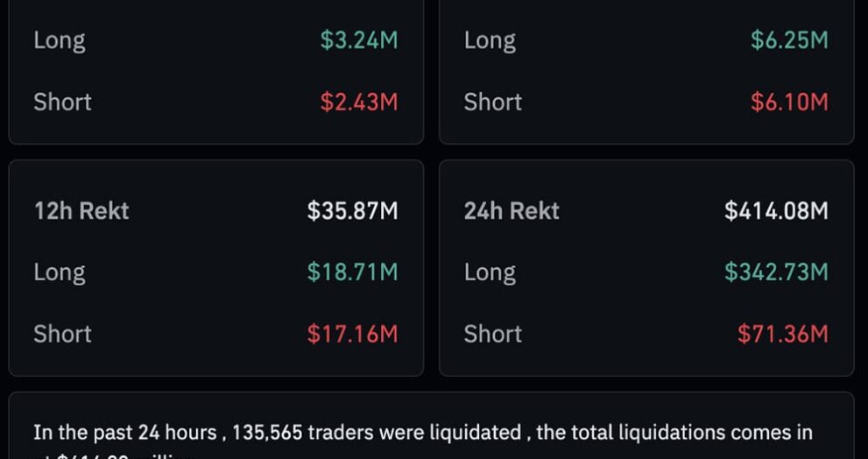Click the Long label in 24h Rekt card

coord(490,272)
